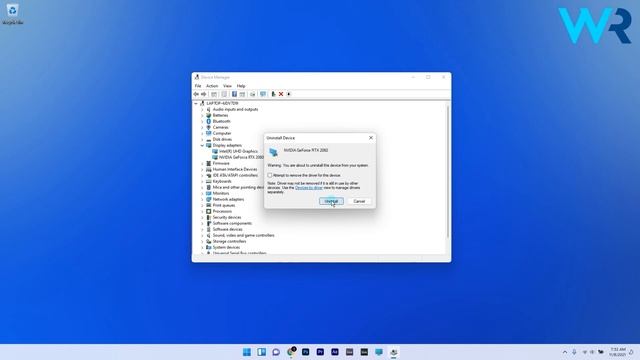Image resolution: width=640 pixels, height=360 pixels.
Task: Click the Monitors category icon
Action: 209,193
